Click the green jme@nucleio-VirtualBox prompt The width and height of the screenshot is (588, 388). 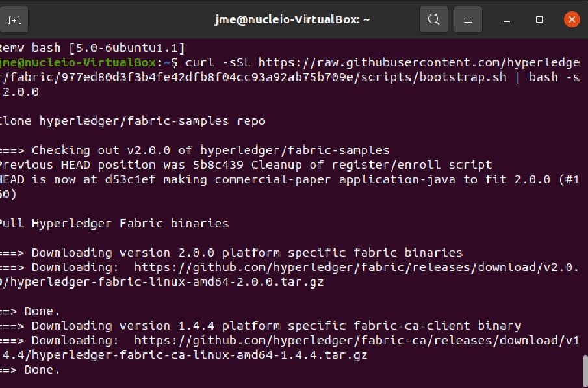(x=77, y=62)
